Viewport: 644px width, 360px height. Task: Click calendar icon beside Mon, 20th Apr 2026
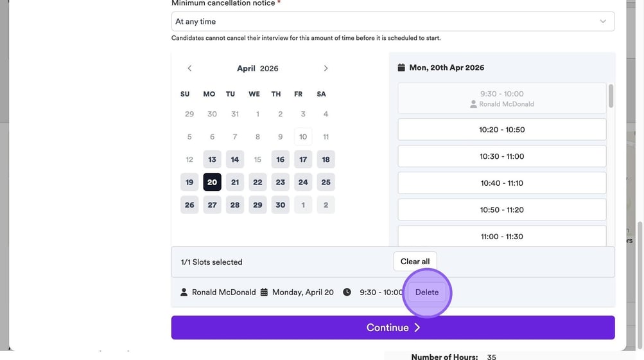(x=401, y=67)
